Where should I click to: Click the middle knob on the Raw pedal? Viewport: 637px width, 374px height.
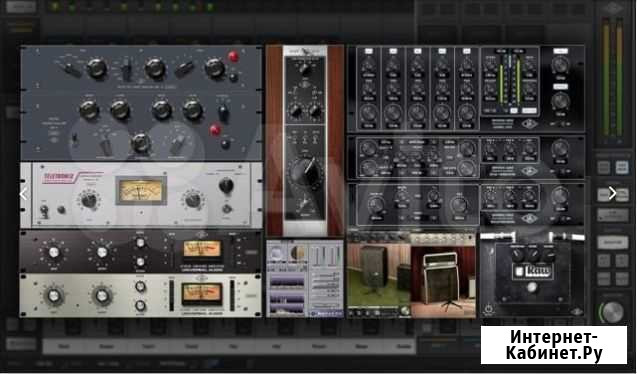click(533, 255)
